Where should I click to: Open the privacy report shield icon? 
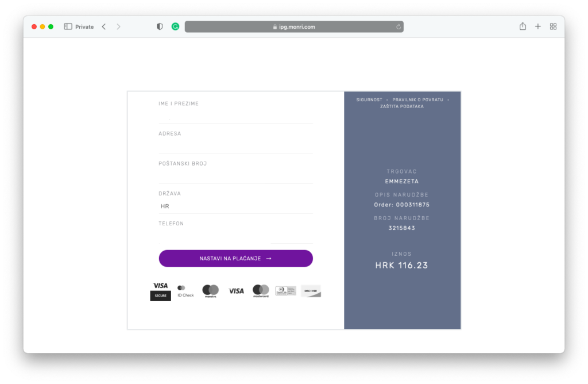(x=160, y=26)
